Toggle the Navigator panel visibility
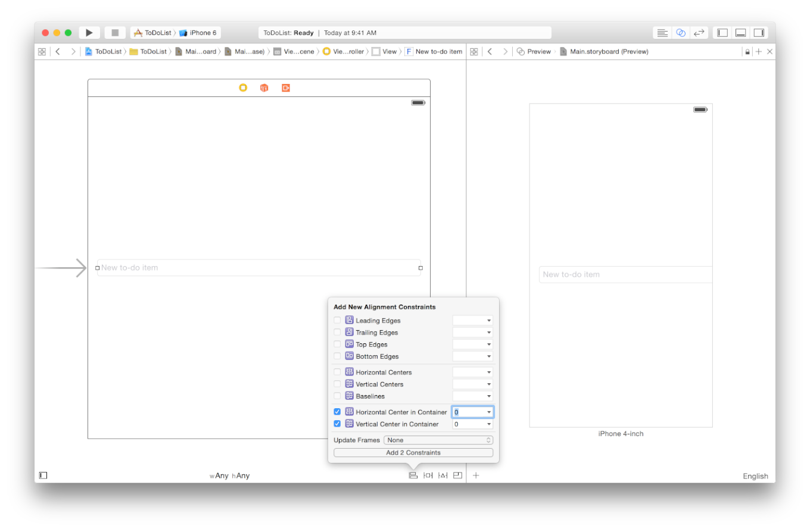This screenshot has height=532, width=810. pyautogui.click(x=722, y=33)
